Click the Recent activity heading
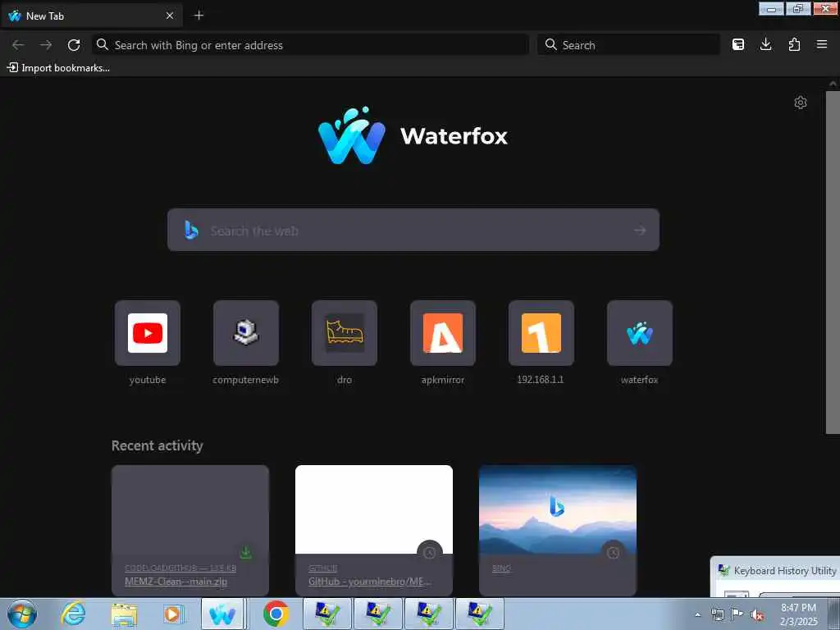The width and height of the screenshot is (840, 630). (x=157, y=445)
